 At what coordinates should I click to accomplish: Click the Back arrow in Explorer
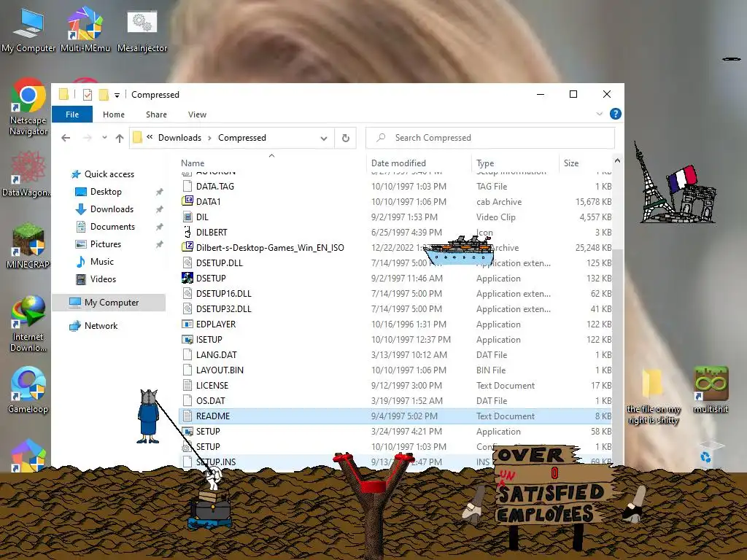[66, 138]
